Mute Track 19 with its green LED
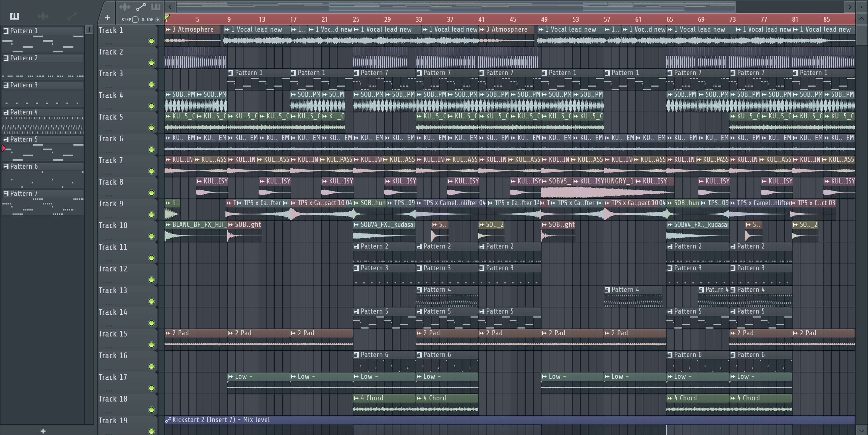Screen dimensions: 868x435 151,431
